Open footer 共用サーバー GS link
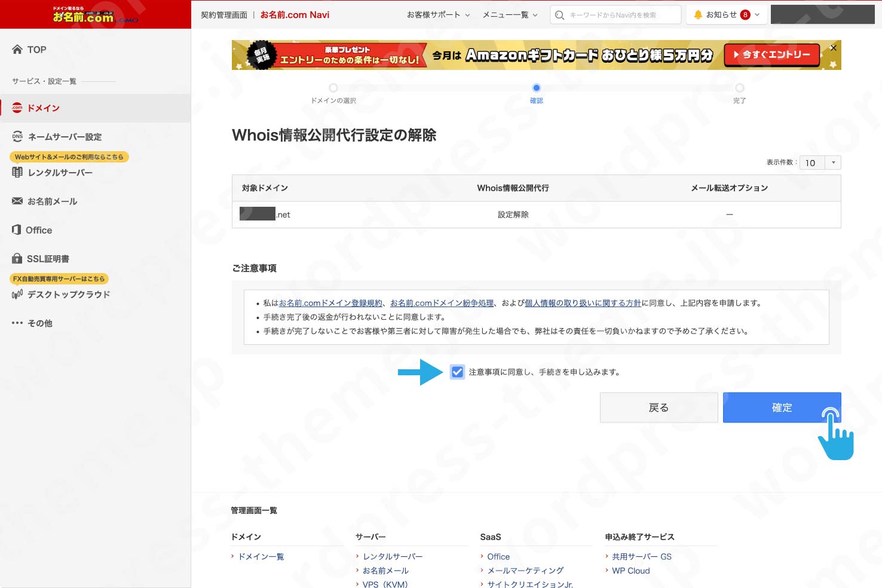Image resolution: width=882 pixels, height=588 pixels. tap(642, 557)
